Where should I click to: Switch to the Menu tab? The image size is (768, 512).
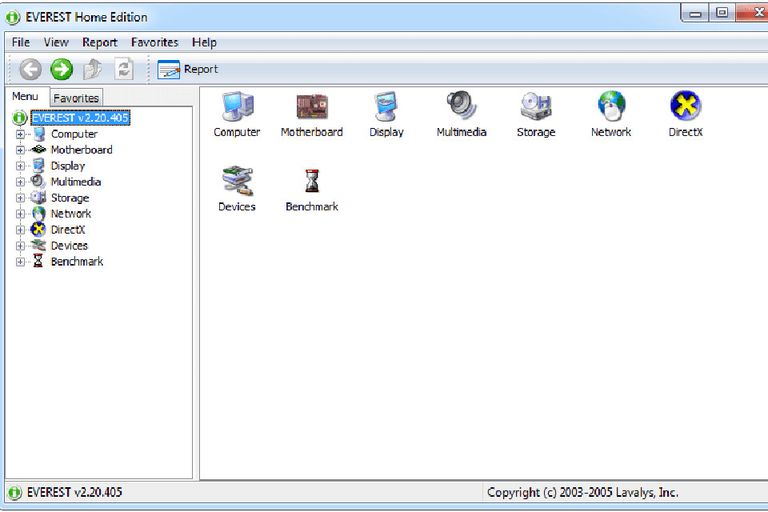25,97
